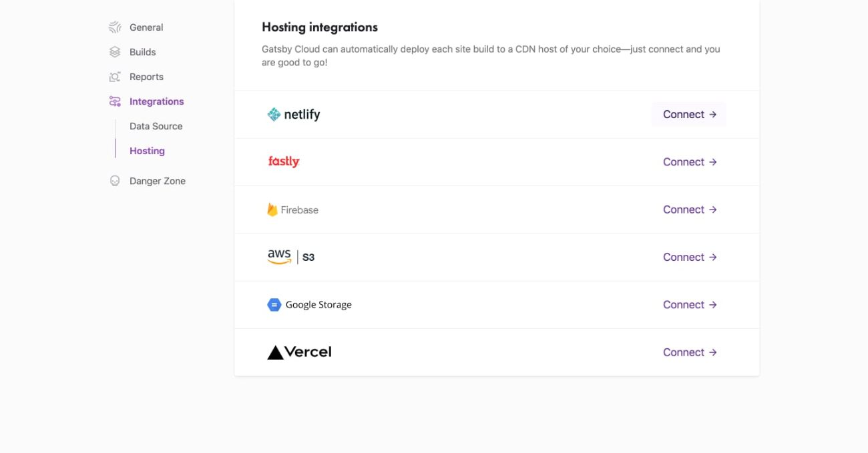868x453 pixels.
Task: Connect the Vercel integration
Action: pos(690,352)
